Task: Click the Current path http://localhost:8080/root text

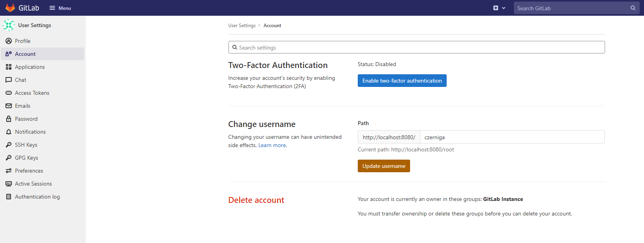Action: point(406,149)
